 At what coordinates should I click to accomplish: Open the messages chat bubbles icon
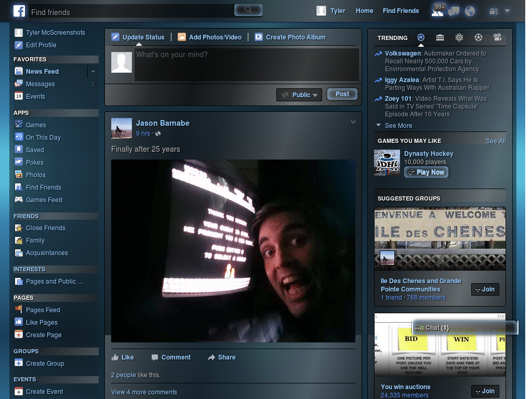pyautogui.click(x=454, y=11)
